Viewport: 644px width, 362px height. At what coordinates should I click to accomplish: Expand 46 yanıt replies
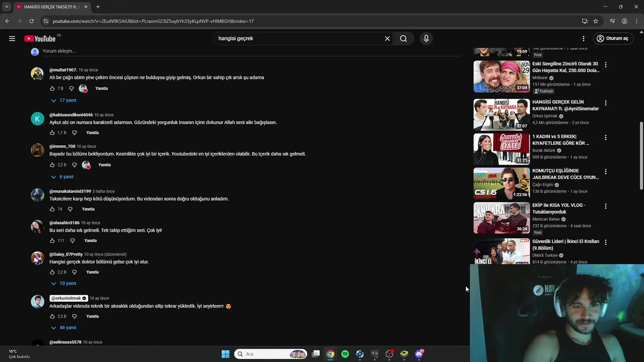(64, 328)
